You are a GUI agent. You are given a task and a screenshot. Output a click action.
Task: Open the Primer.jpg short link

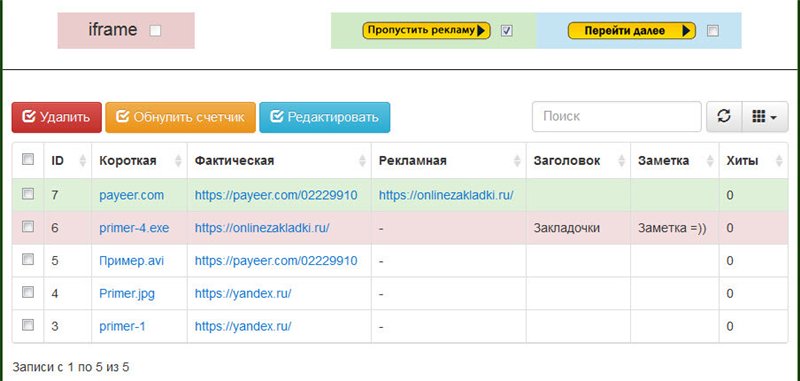pyautogui.click(x=127, y=294)
